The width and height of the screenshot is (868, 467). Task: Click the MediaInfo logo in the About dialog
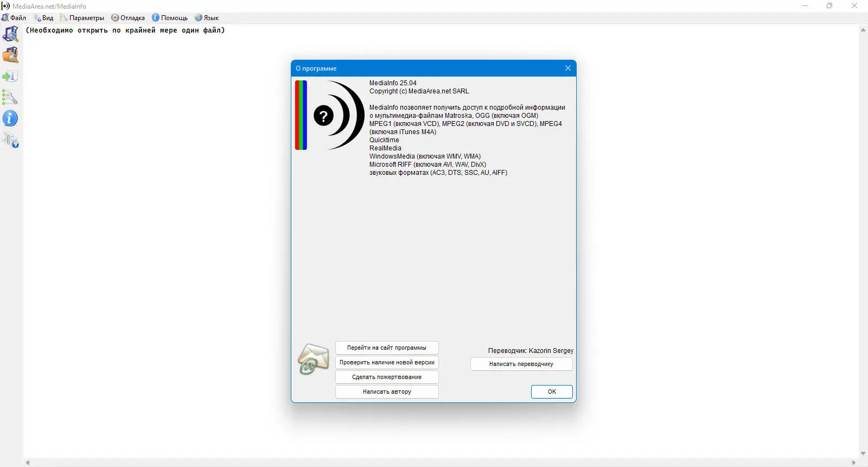point(330,115)
